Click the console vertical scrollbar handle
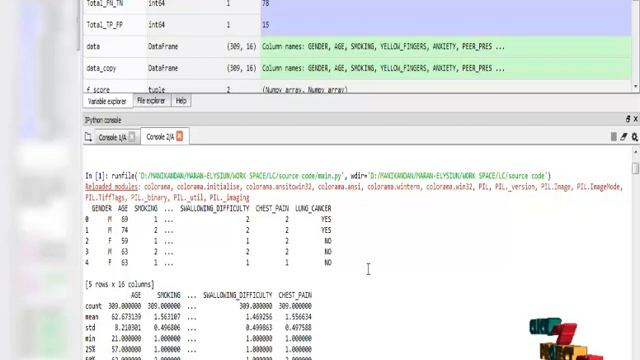 click(x=635, y=168)
